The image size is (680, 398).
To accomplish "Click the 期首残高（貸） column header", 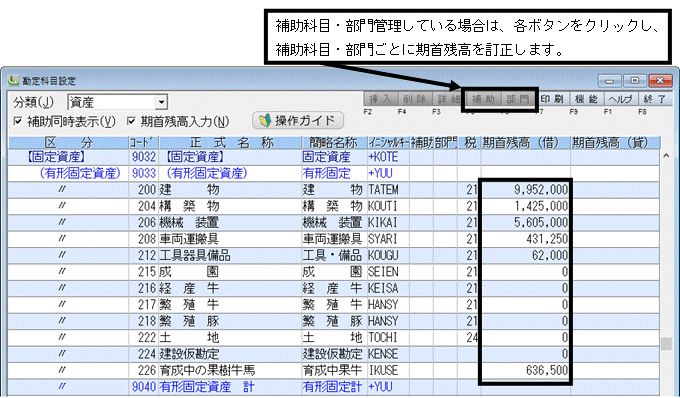I will 615,143.
